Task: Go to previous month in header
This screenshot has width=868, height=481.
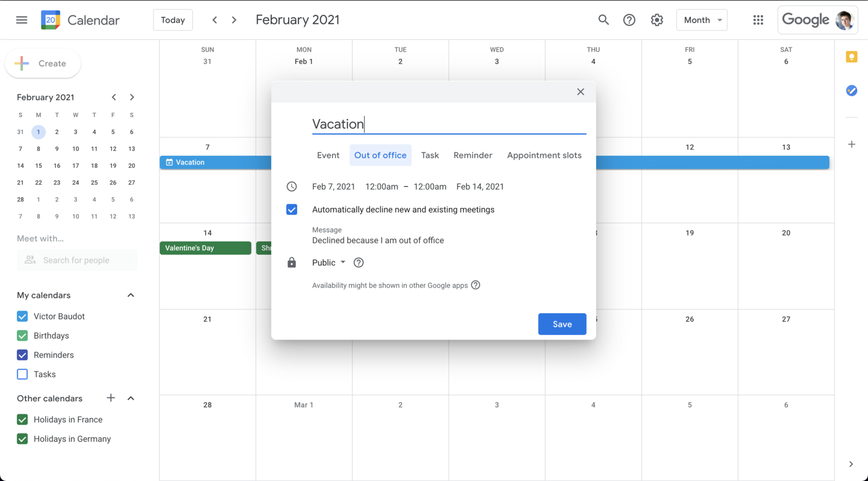Action: (x=215, y=20)
